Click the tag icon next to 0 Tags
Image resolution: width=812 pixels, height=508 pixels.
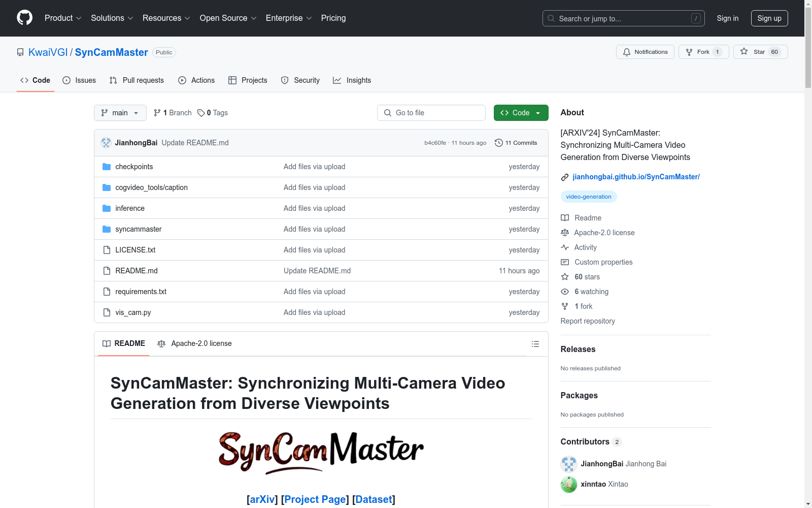pyautogui.click(x=201, y=113)
